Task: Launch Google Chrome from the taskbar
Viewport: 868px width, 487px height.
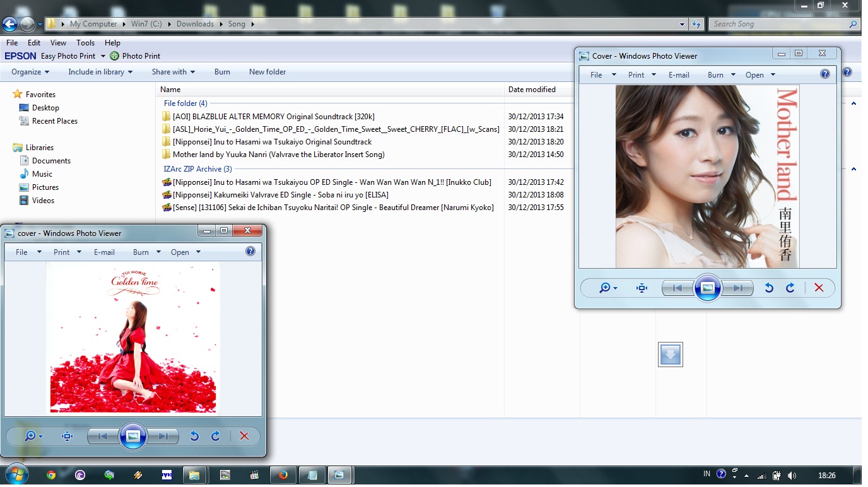Action: click(x=51, y=475)
